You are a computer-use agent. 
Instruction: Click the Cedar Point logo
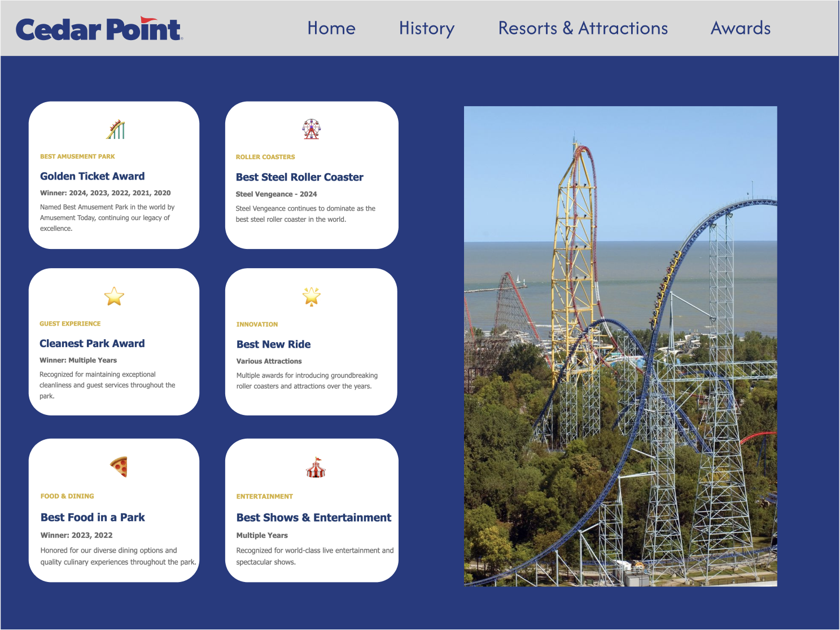[99, 29]
